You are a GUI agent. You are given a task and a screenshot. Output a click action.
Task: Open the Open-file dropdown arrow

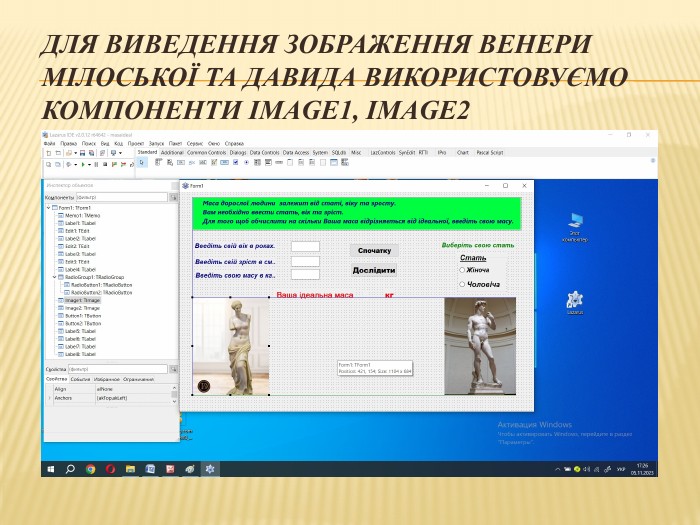pyautogui.click(x=75, y=153)
